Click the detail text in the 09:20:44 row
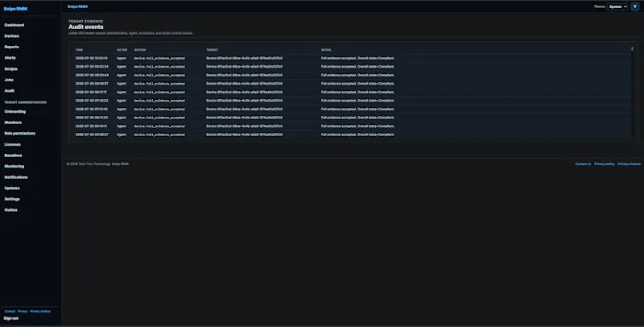 tap(357, 75)
